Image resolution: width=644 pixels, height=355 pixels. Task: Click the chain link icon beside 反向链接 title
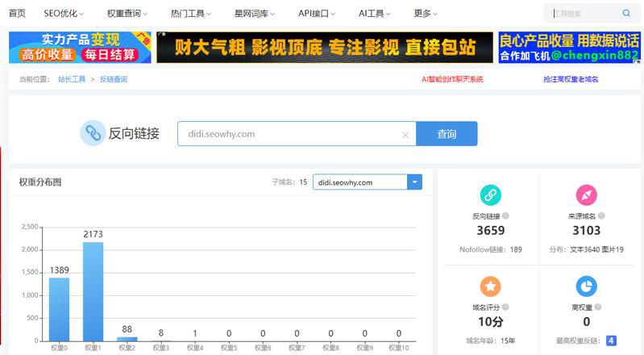point(93,133)
